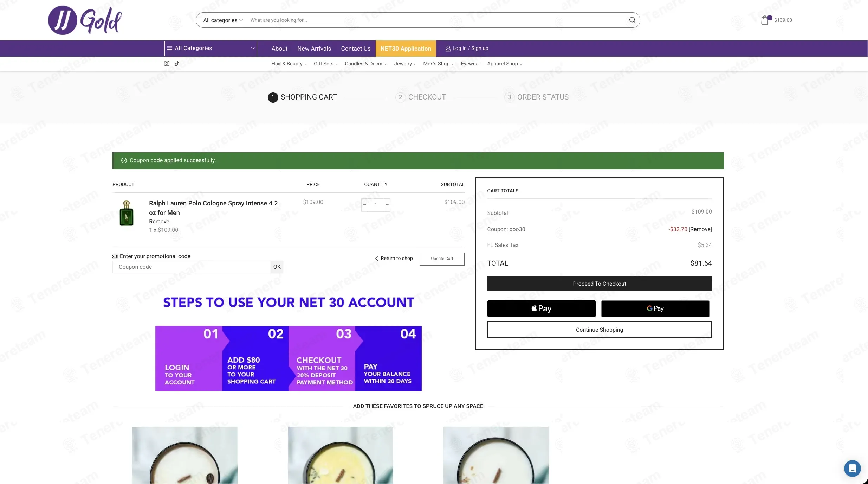Click the Checkout step 2 label

427,97
